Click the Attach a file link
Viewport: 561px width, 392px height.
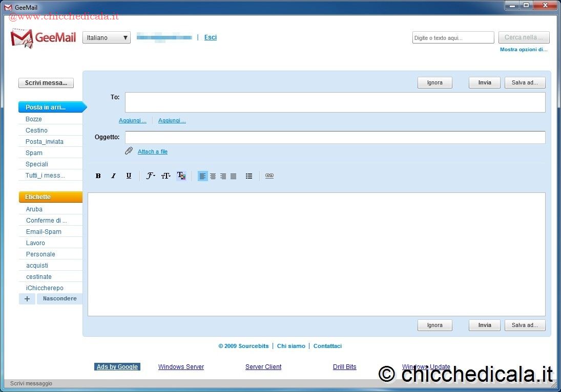153,151
